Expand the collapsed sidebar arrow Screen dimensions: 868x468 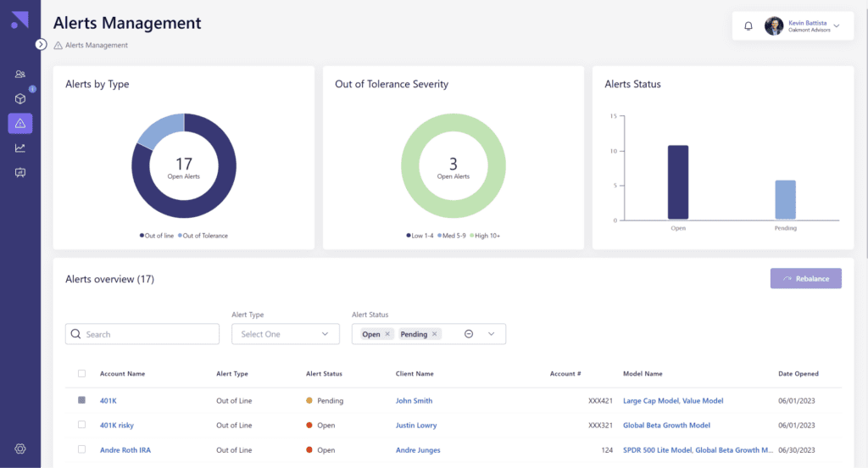pyautogui.click(x=41, y=44)
